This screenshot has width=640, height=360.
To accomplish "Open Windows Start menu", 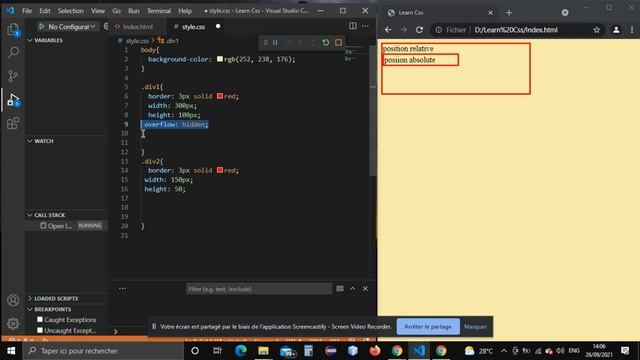I will click(x=11, y=351).
